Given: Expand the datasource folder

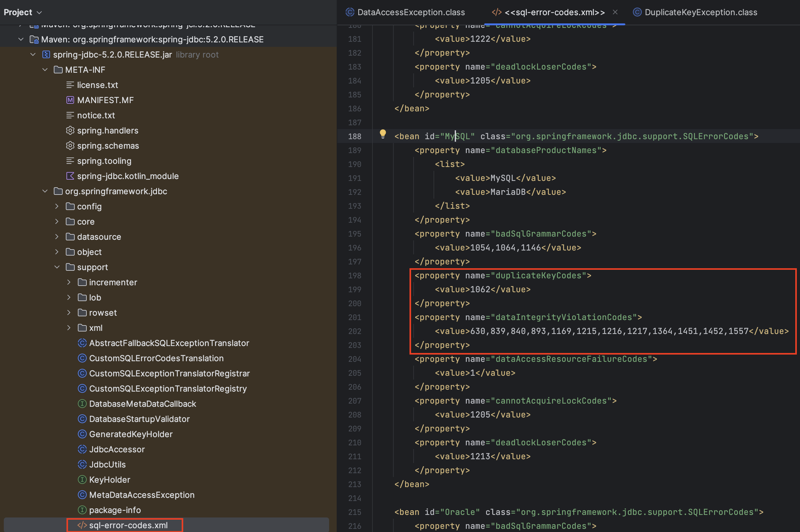Looking at the screenshot, I should coord(57,237).
